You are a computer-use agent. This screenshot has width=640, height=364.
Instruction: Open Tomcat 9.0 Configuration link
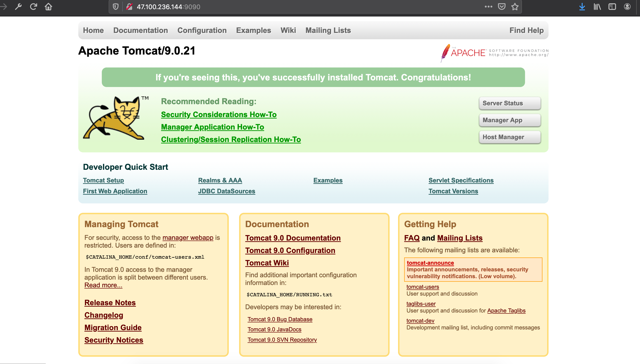290,250
